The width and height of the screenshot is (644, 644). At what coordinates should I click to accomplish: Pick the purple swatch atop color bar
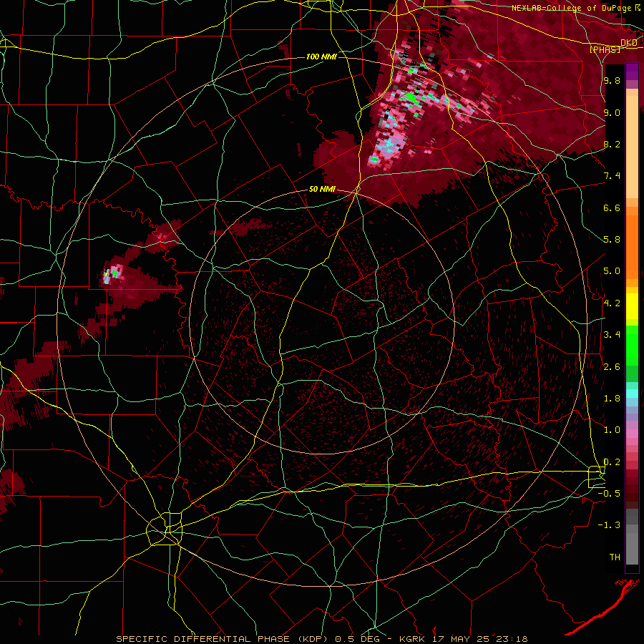click(632, 72)
